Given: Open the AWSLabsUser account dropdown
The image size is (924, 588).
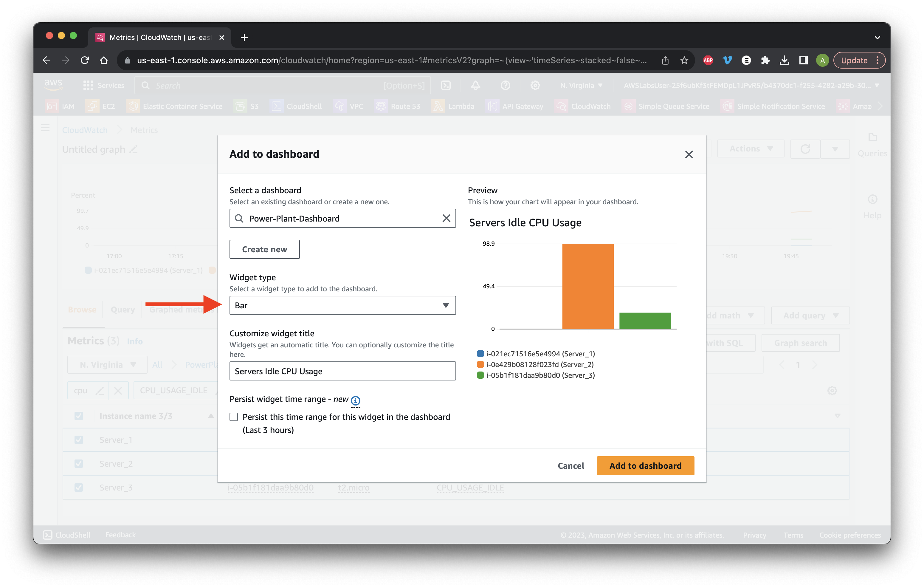Looking at the screenshot, I should coord(751,85).
